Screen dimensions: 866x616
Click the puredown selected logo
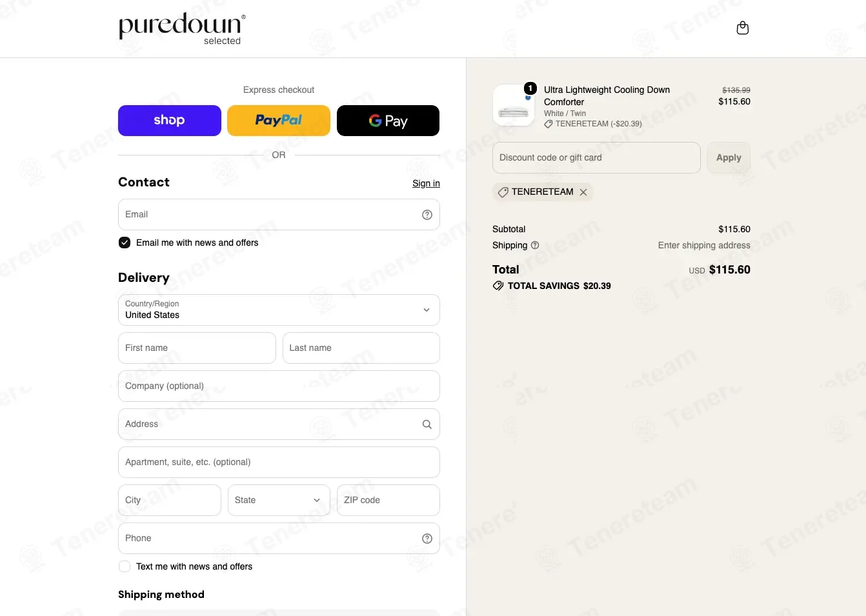click(x=182, y=29)
